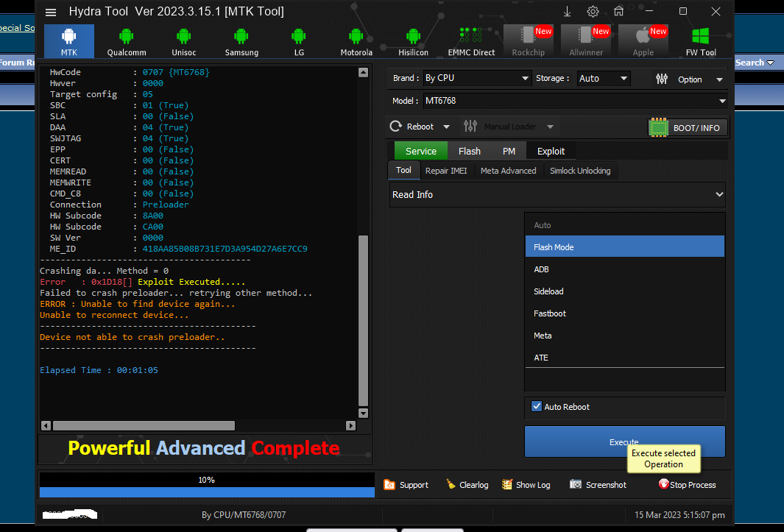Expand the Reboot dropdown arrow
This screenshot has width=784, height=532.
(447, 127)
